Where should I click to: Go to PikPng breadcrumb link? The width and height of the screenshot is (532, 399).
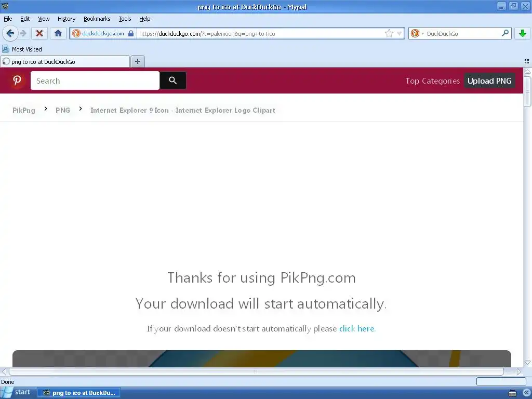pos(24,110)
